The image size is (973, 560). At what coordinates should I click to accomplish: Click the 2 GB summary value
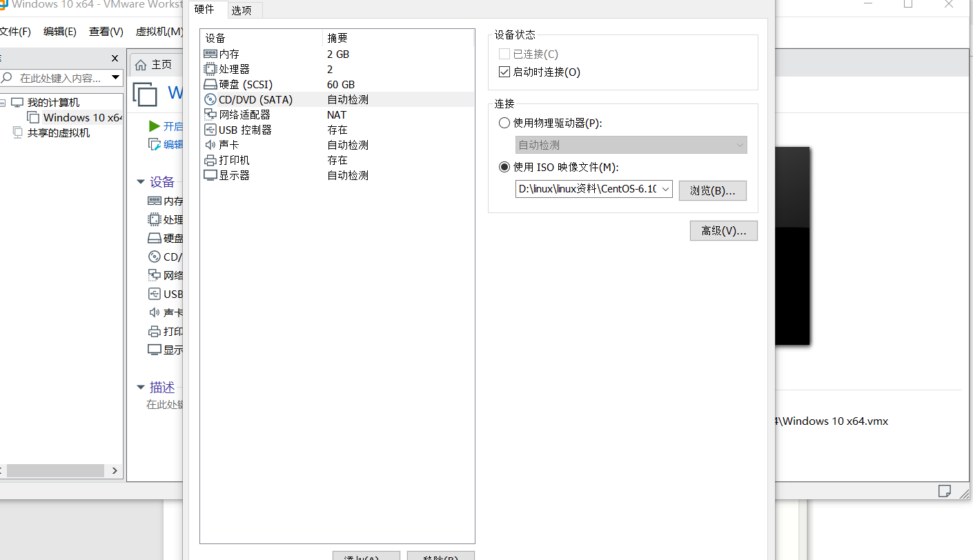[338, 54]
